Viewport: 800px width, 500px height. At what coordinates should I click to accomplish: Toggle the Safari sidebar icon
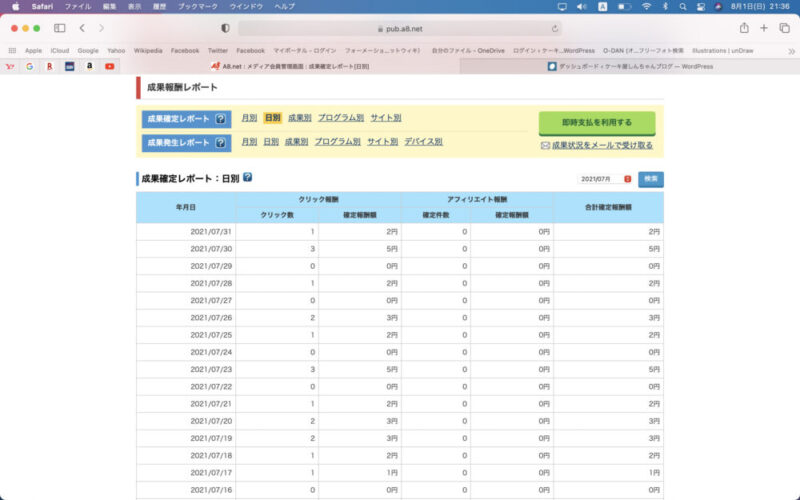tap(59, 28)
